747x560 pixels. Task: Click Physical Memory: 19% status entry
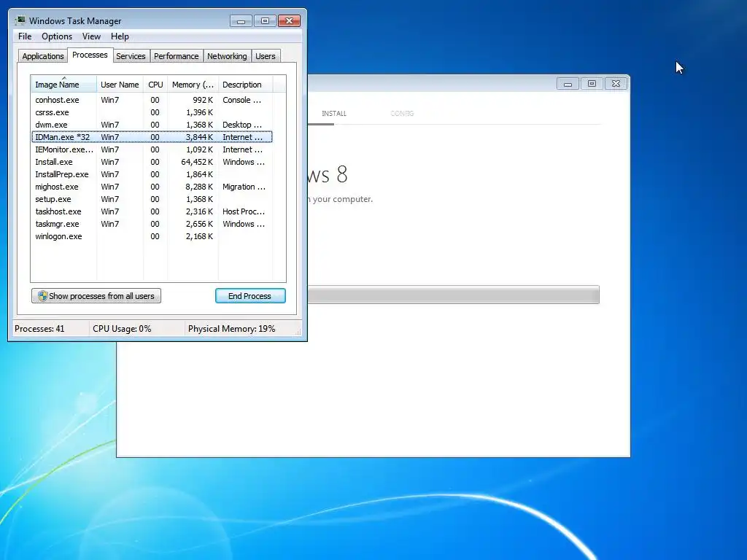pyautogui.click(x=231, y=329)
